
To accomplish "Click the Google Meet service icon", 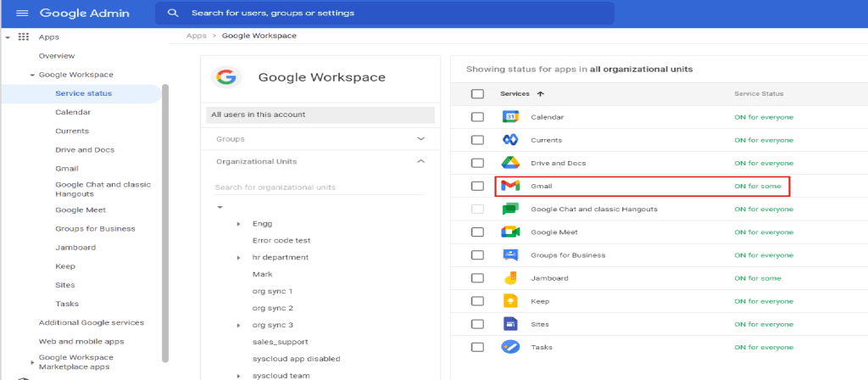I will pos(509,232).
